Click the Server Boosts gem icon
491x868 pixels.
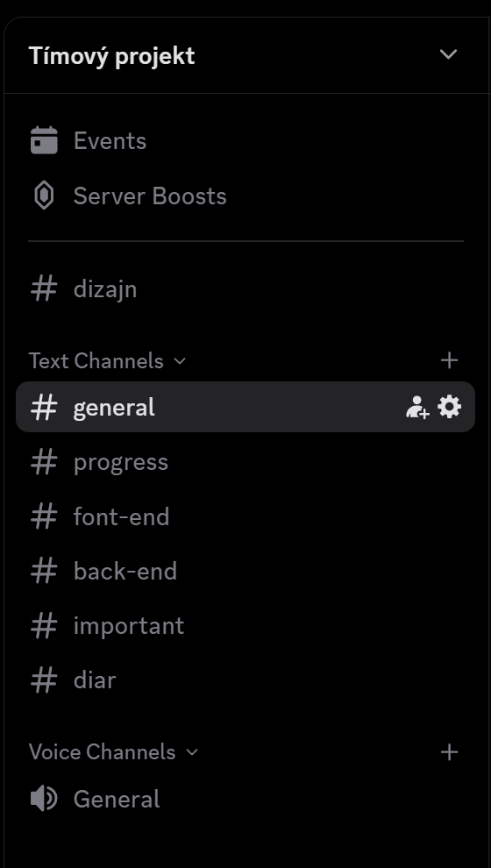pyautogui.click(x=44, y=196)
